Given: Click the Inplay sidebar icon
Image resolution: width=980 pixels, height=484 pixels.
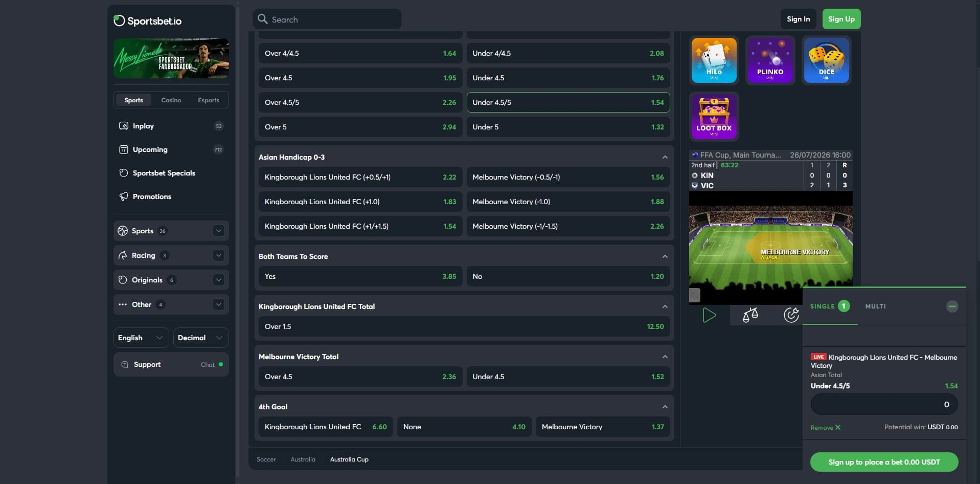Looking at the screenshot, I should coord(124,126).
